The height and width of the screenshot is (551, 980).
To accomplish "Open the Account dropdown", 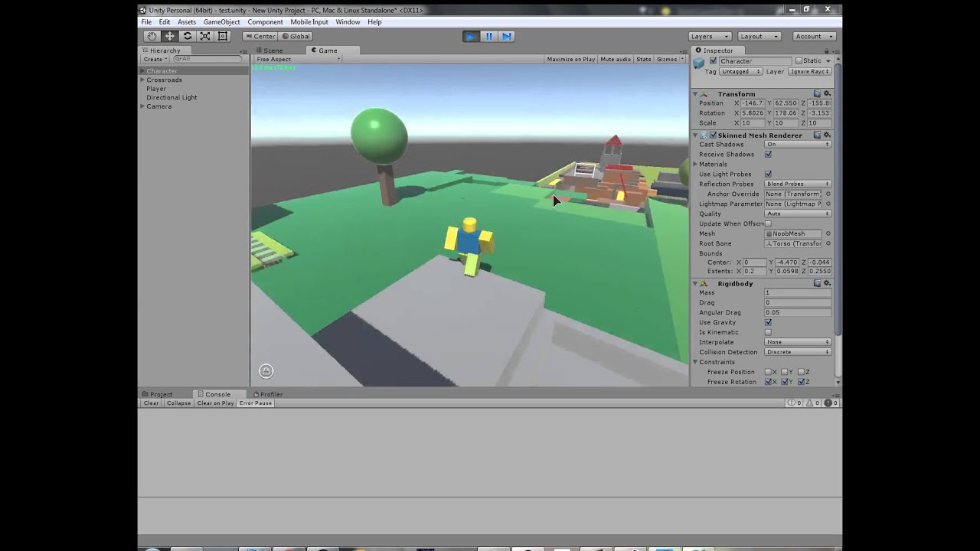I will point(814,36).
